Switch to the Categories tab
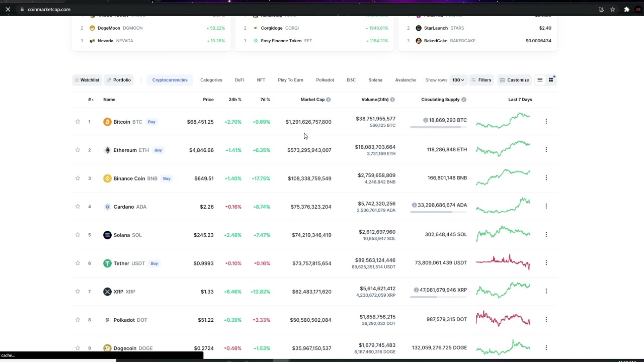This screenshot has width=644, height=362. point(211,80)
